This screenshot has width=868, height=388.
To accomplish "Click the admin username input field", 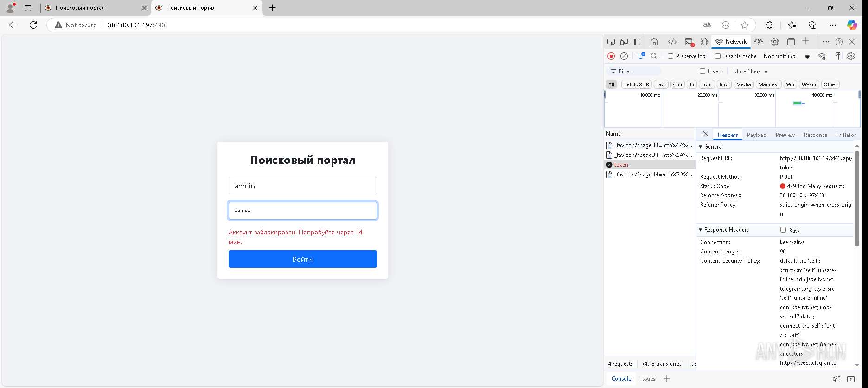I will (302, 186).
